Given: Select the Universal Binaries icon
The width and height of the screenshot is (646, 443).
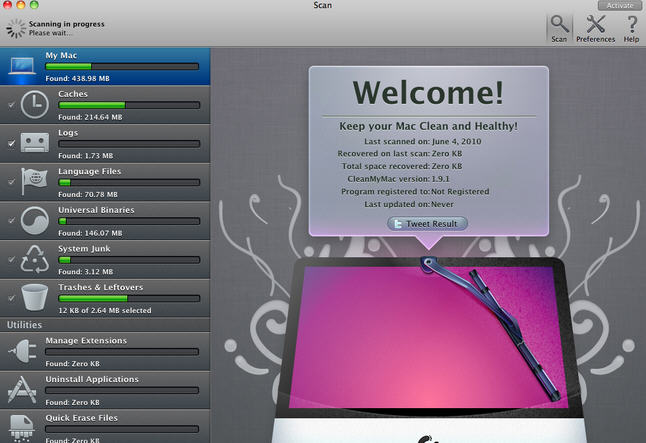Looking at the screenshot, I should [36, 220].
